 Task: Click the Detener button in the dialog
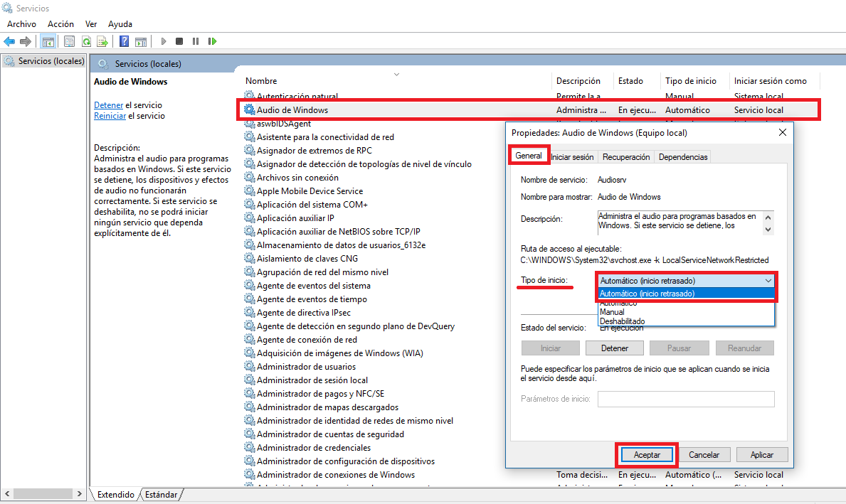[x=615, y=348]
